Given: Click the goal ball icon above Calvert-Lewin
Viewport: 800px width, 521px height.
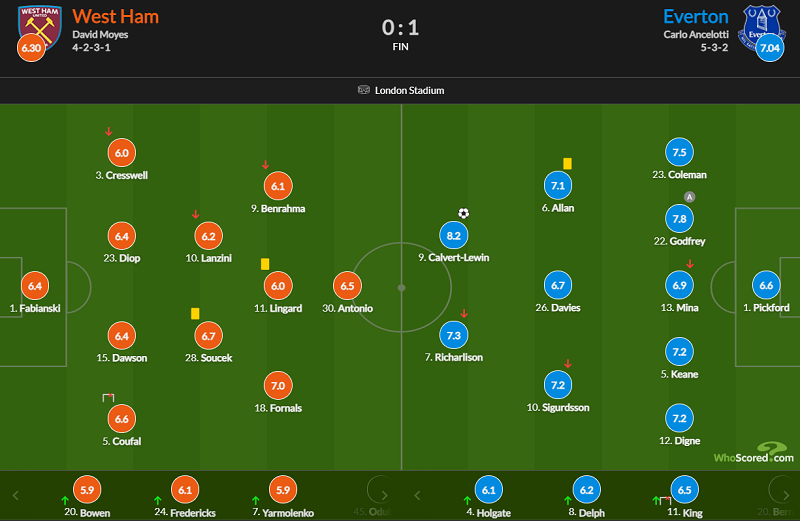Looking at the screenshot, I should point(463,213).
